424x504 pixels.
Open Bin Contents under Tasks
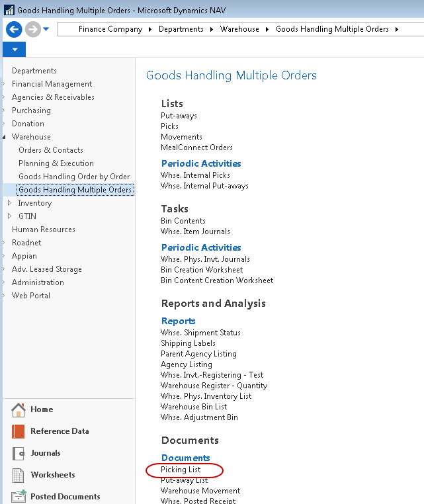[x=183, y=221]
